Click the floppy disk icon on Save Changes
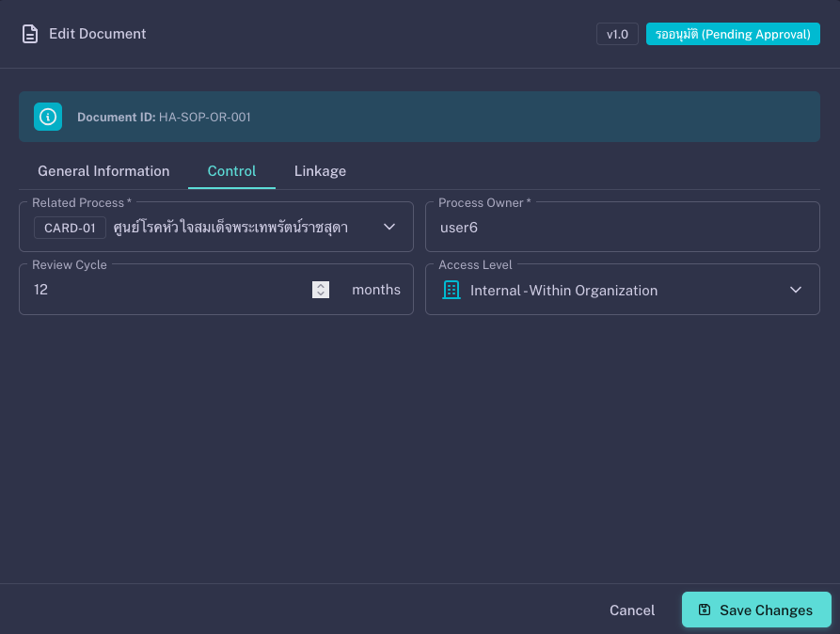 coord(705,610)
